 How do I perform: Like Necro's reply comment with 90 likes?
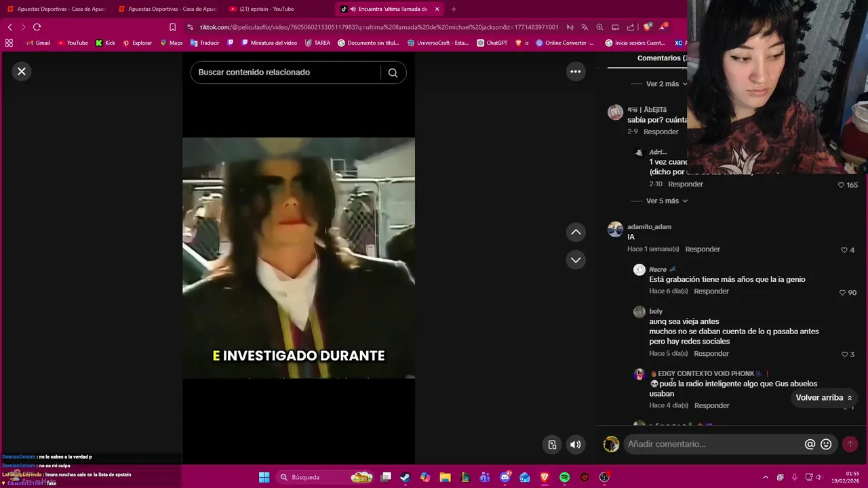(x=842, y=293)
